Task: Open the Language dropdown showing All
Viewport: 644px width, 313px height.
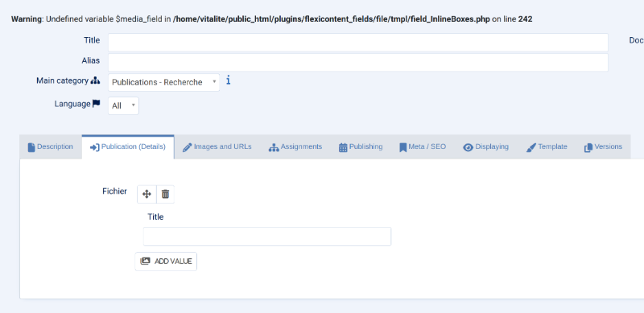Action: tap(123, 105)
